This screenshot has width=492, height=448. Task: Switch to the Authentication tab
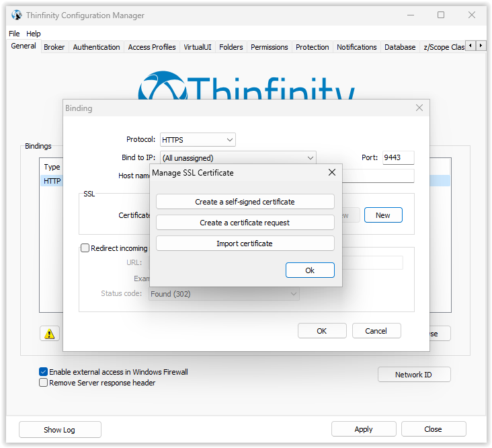point(96,47)
